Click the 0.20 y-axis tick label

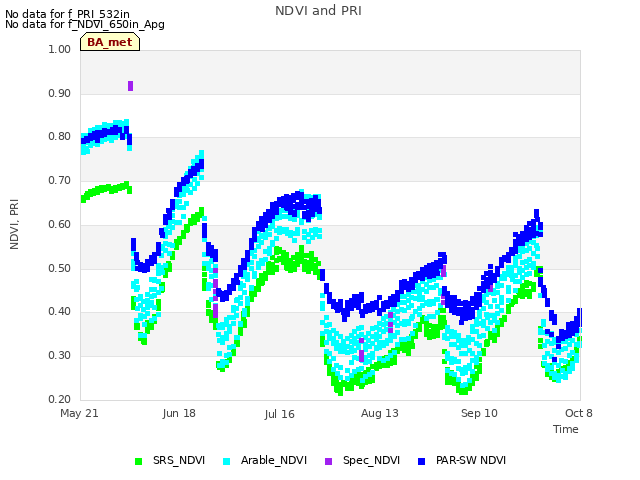pyautogui.click(x=60, y=399)
